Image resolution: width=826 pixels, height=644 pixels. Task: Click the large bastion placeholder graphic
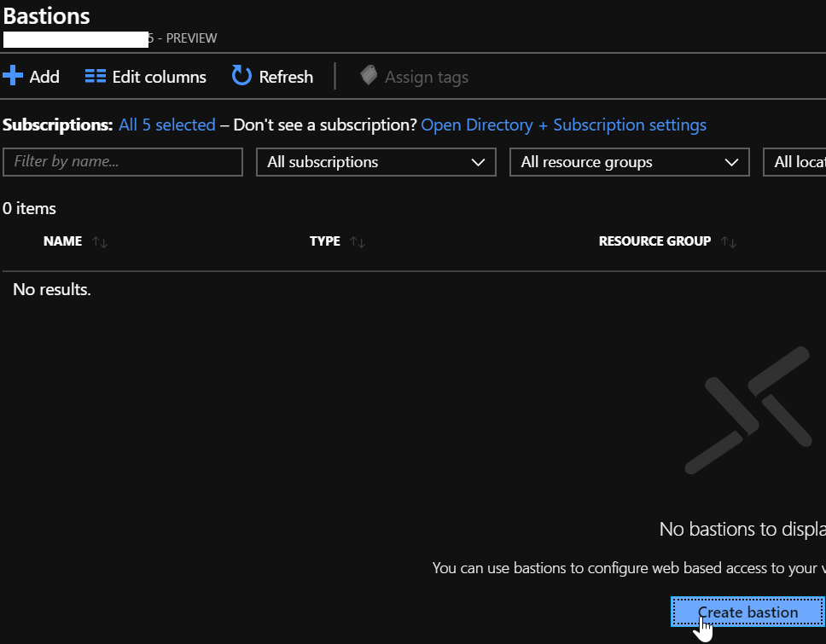click(747, 410)
